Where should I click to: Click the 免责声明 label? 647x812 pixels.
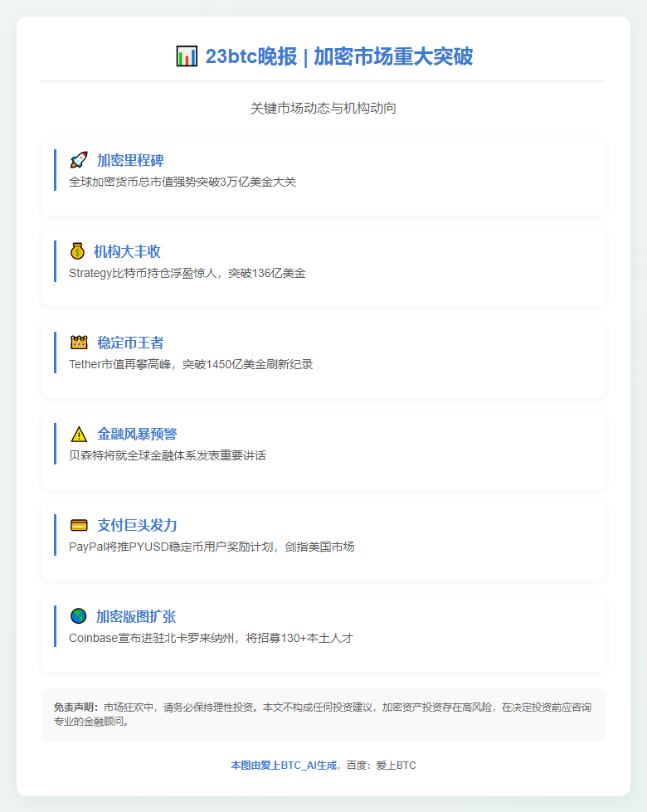click(76, 707)
